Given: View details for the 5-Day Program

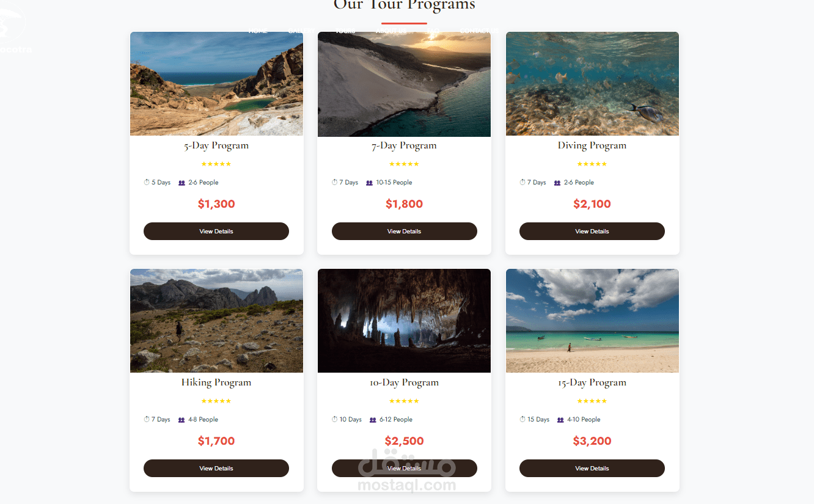Looking at the screenshot, I should click(216, 232).
